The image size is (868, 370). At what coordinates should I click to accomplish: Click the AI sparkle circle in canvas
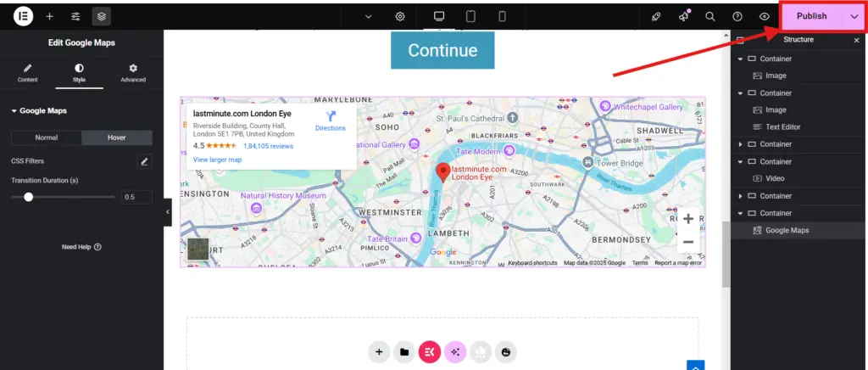pos(455,351)
